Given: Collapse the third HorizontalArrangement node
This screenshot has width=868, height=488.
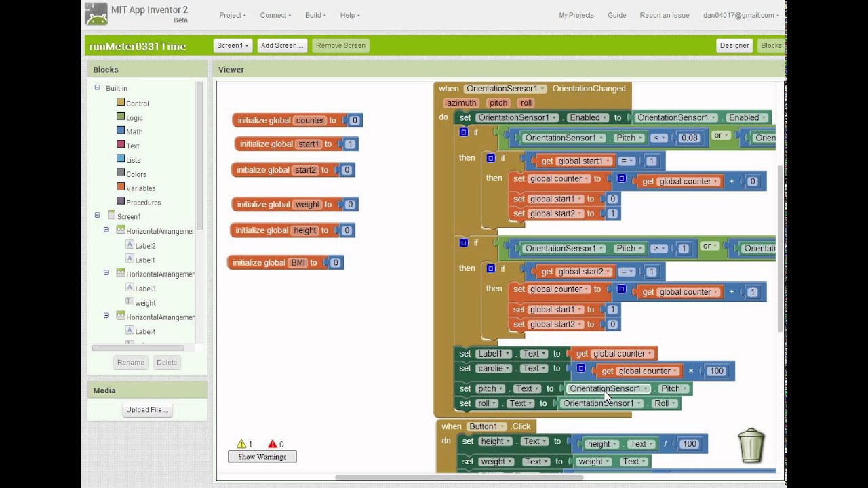Looking at the screenshot, I should tap(106, 315).
